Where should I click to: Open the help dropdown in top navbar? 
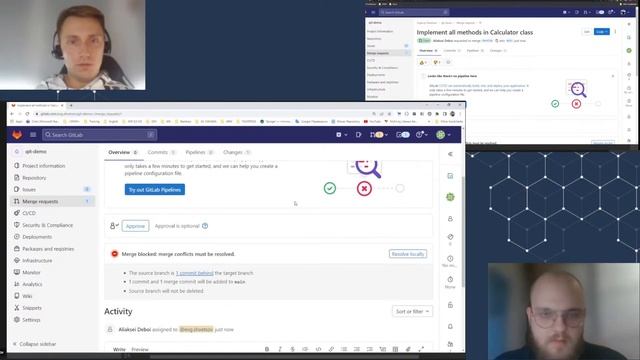tap(422, 135)
